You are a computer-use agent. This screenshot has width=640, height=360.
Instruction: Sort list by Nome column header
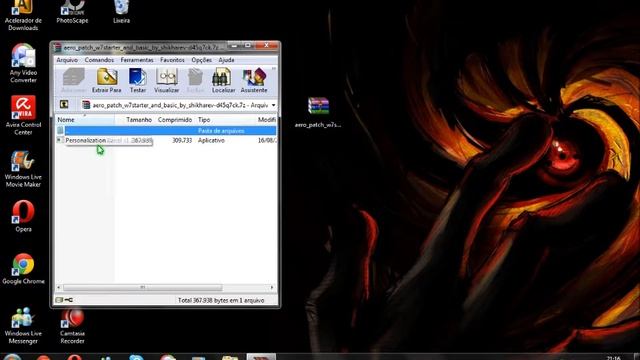click(x=84, y=120)
